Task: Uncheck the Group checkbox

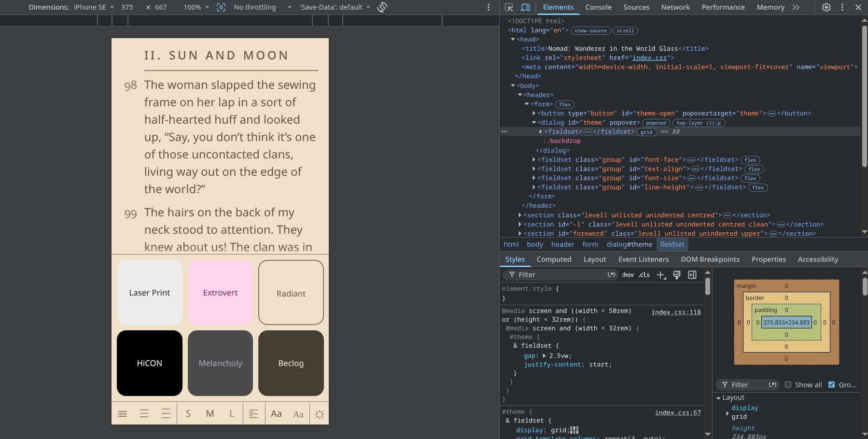Action: [x=832, y=384]
